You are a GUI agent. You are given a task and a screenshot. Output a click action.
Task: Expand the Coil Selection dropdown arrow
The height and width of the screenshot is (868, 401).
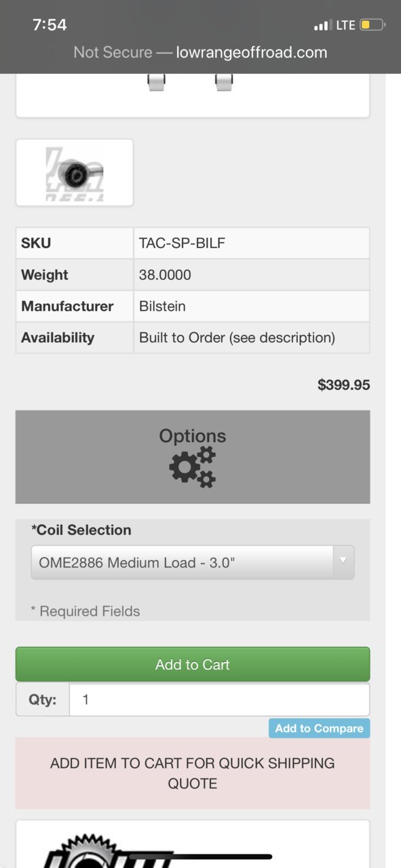343,561
